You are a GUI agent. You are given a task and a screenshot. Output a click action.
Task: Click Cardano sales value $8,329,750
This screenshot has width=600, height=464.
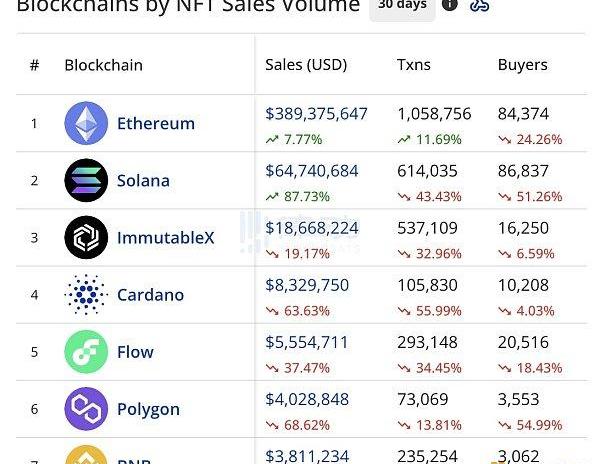tap(307, 285)
